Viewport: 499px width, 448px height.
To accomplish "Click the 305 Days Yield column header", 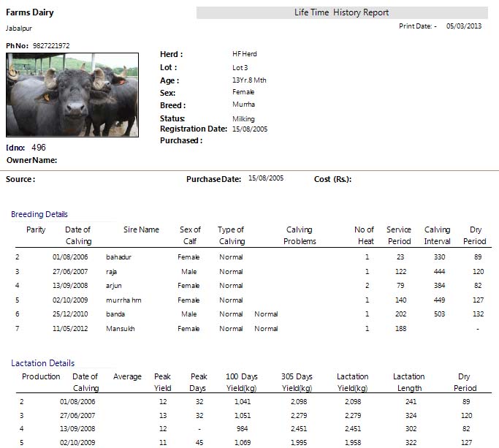I will pyautogui.click(x=297, y=382).
